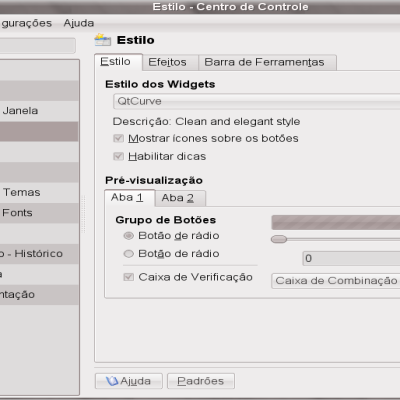Viewport: 400px width, 400px height.
Task: Open the Barra de Ferramentas tab
Action: click(x=267, y=62)
